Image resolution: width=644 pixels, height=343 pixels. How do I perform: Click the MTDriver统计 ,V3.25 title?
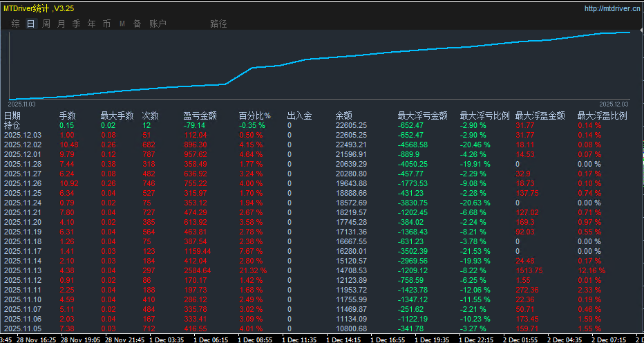coord(39,8)
